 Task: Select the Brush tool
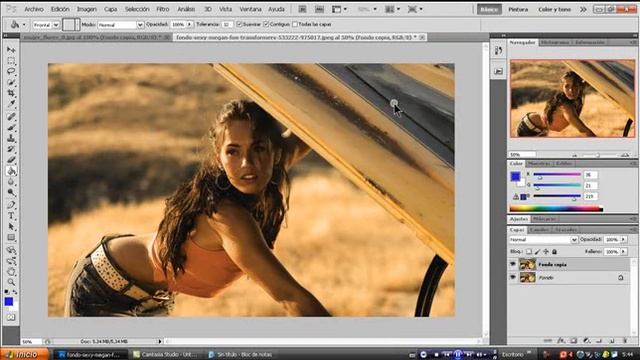11,128
